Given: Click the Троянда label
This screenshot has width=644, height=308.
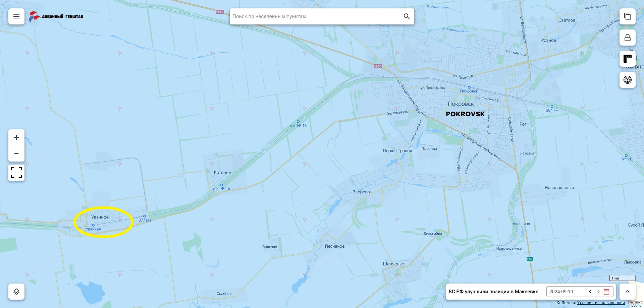Looking at the screenshot, I should (x=430, y=148).
